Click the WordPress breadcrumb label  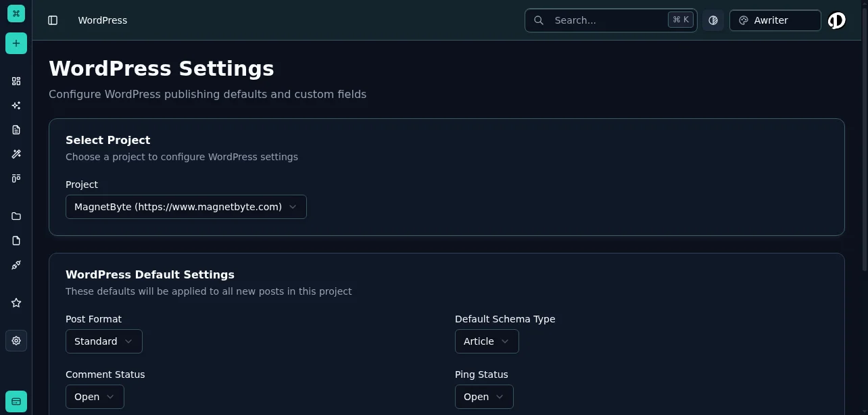pos(103,20)
